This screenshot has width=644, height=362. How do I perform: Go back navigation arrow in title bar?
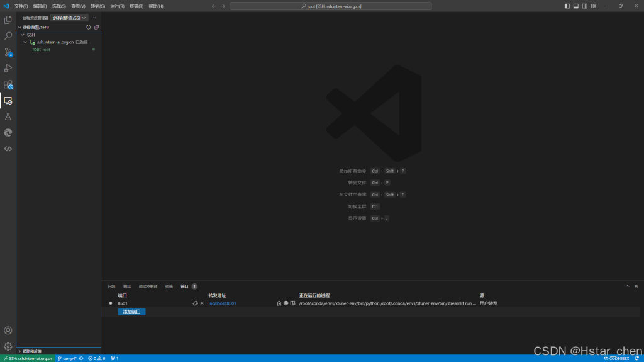pyautogui.click(x=214, y=6)
